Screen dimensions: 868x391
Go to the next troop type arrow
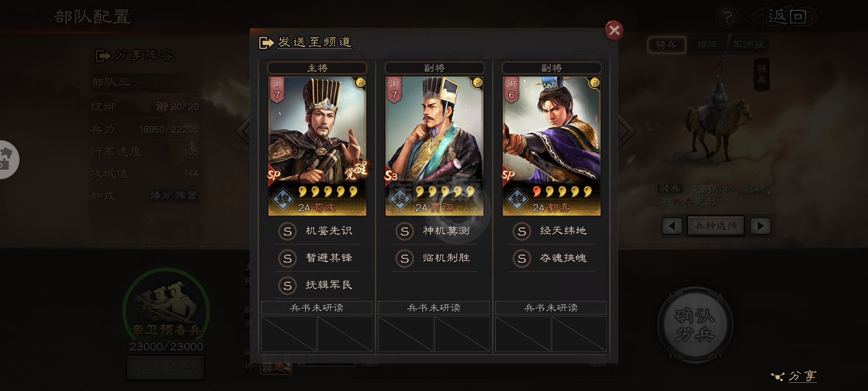[760, 226]
